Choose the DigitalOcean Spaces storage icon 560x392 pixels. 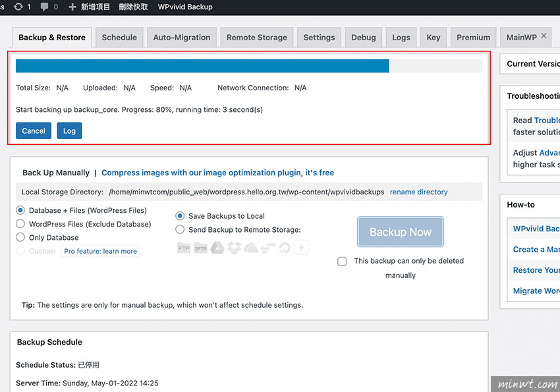click(x=285, y=248)
